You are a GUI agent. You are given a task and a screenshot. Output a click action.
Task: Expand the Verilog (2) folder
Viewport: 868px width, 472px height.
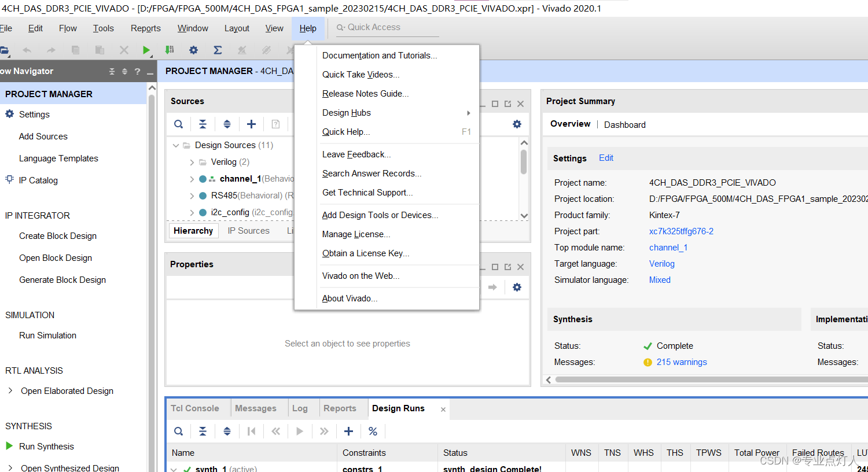192,162
